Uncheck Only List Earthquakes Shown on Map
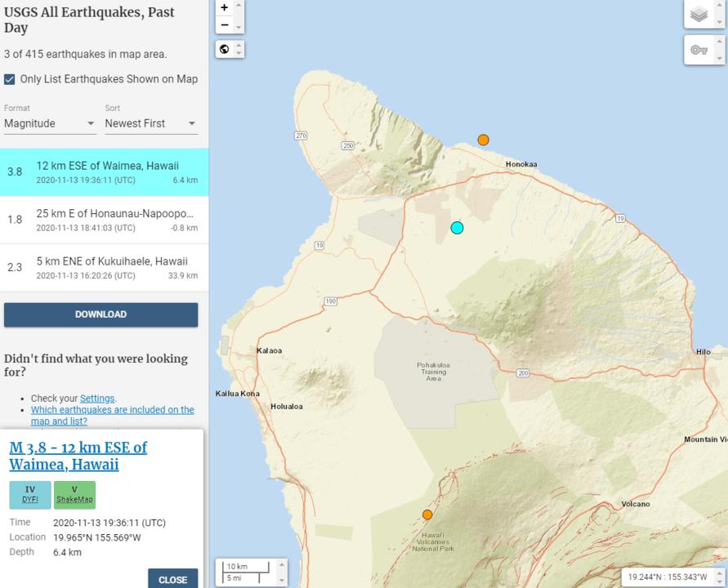The image size is (728, 588). coord(10,79)
